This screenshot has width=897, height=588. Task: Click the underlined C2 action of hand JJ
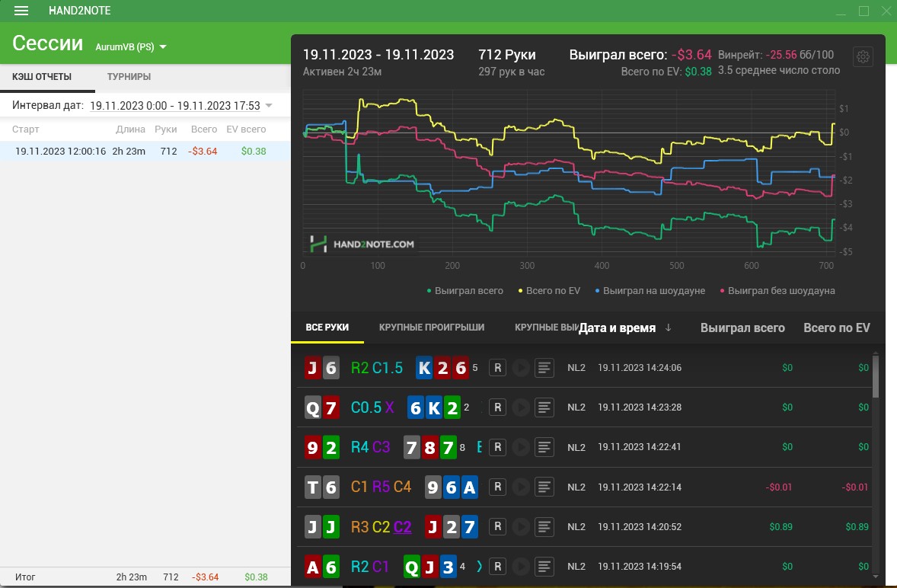(x=403, y=526)
